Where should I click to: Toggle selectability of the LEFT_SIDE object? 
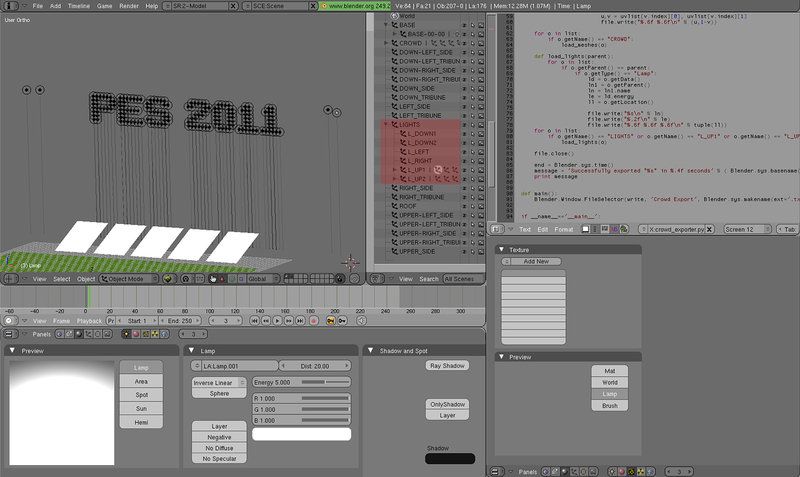point(472,107)
